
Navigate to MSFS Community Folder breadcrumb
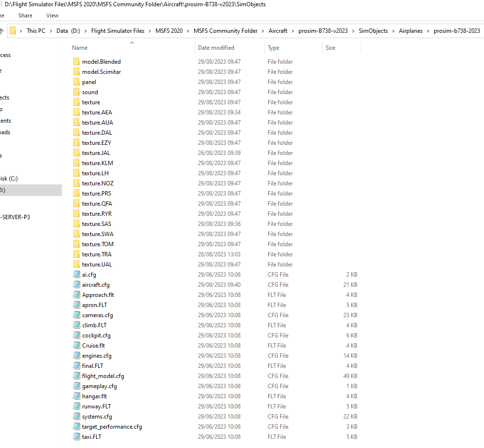pos(225,31)
